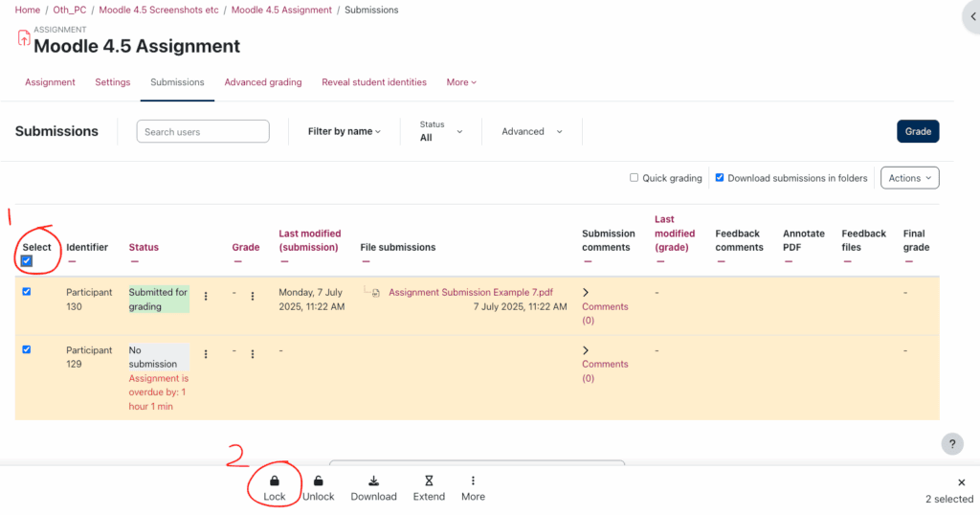Click the Lock icon in bottom bar
Viewport: 980px width, 515px height.
(x=275, y=481)
